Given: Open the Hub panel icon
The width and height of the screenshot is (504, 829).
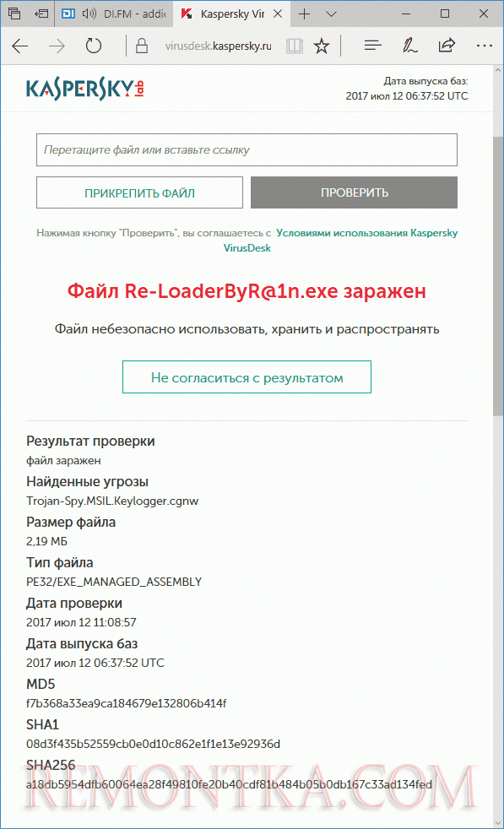Looking at the screenshot, I should [x=373, y=46].
